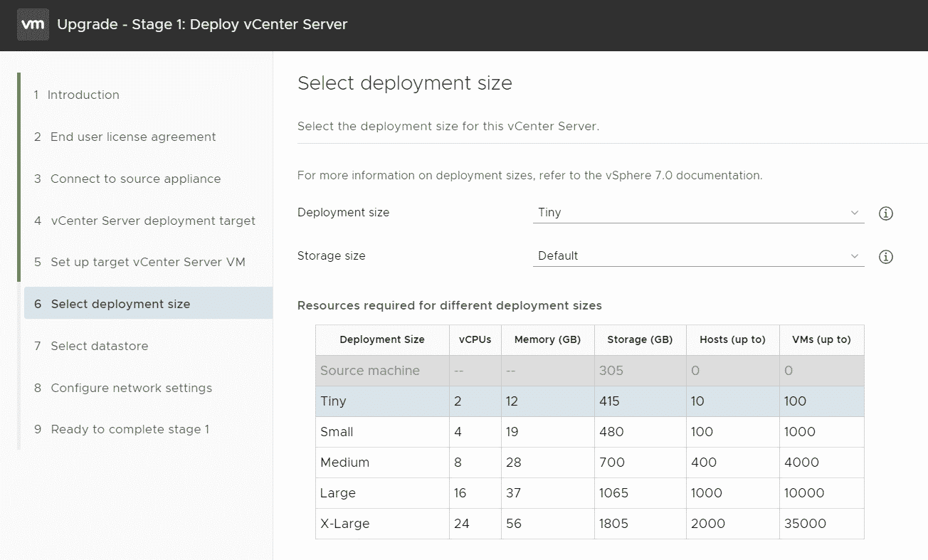Image resolution: width=928 pixels, height=560 pixels.
Task: Open the Storage size Default dropdown
Action: coord(698,256)
